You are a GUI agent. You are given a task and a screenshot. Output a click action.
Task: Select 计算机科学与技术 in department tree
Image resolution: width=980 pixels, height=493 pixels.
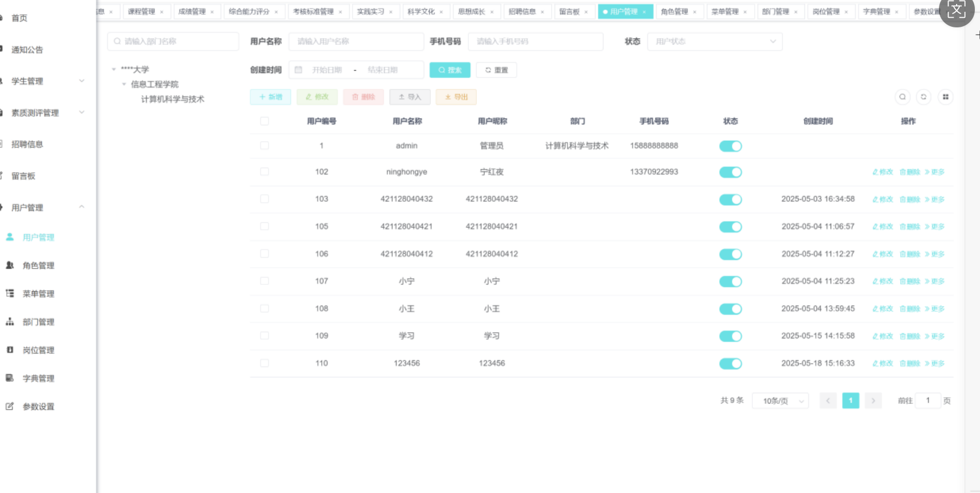pos(173,99)
